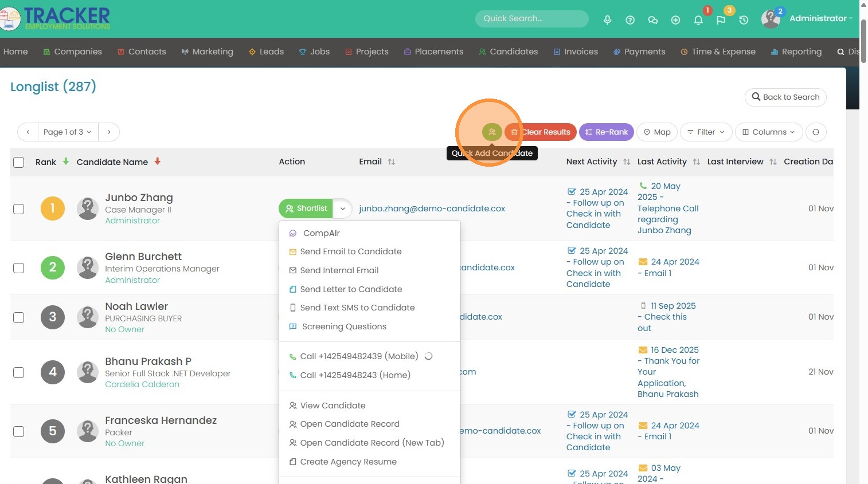Check the box for Glenn Burchett
This screenshot has height=484, width=868.
19,268
